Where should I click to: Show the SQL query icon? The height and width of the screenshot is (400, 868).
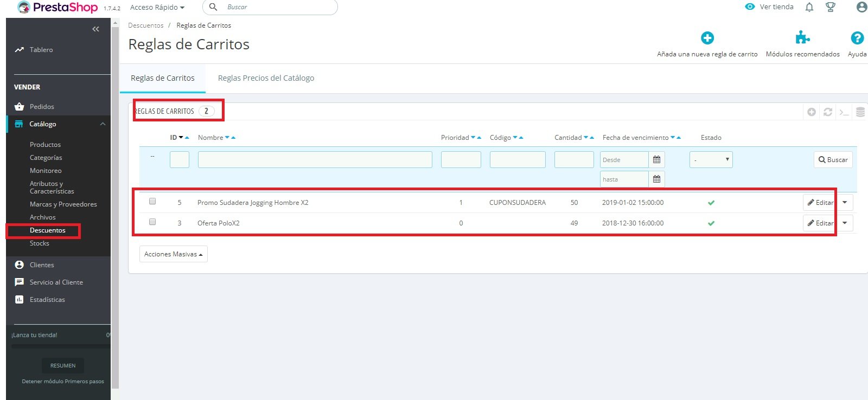[x=844, y=112]
